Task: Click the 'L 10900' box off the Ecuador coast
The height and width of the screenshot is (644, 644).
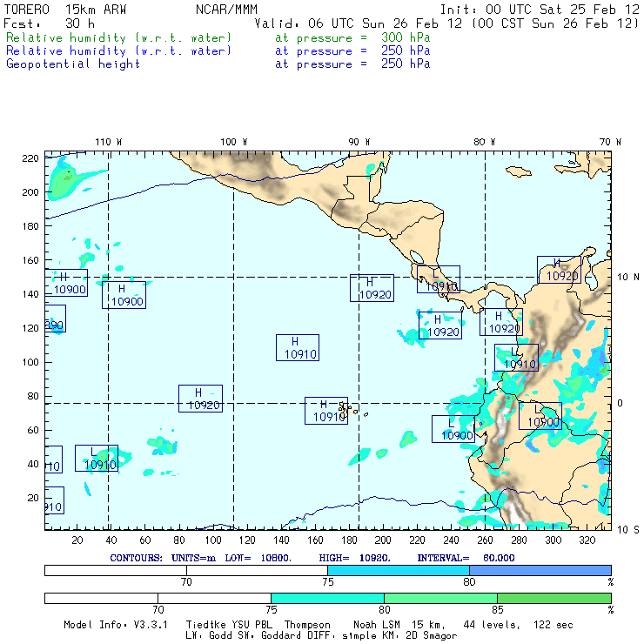Action: pyautogui.click(x=453, y=429)
